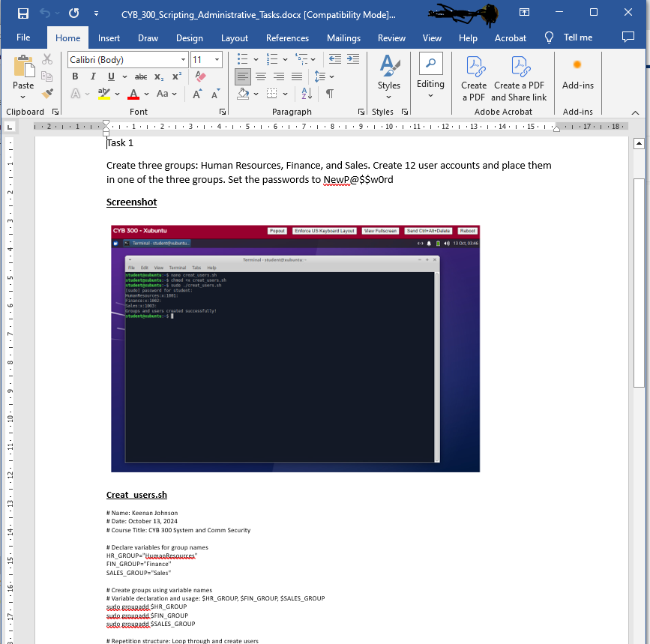
Task: Click the Text Effects letter A icon
Action: pos(76,94)
